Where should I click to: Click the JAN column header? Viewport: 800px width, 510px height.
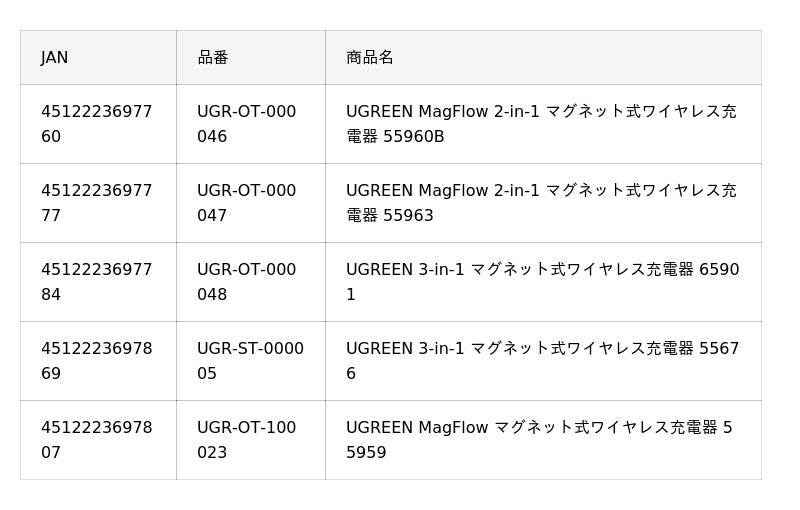pyautogui.click(x=55, y=58)
